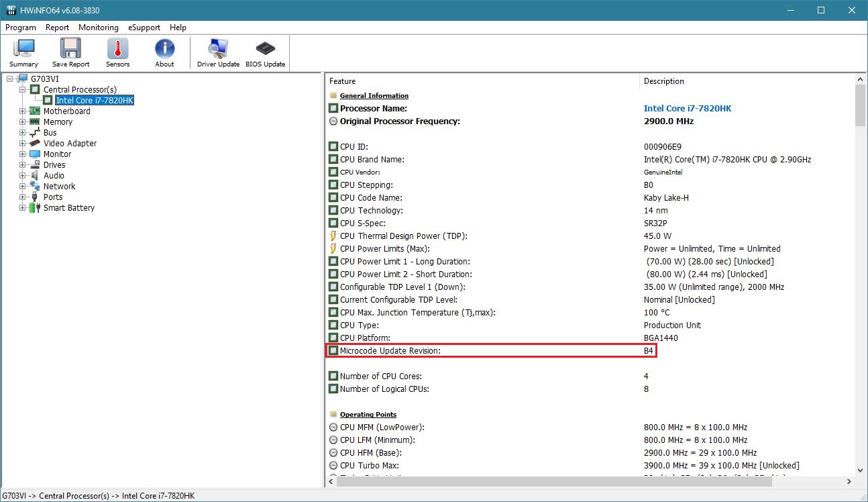The height and width of the screenshot is (502, 868).
Task: Select the CPU Platform row
Action: [590, 338]
